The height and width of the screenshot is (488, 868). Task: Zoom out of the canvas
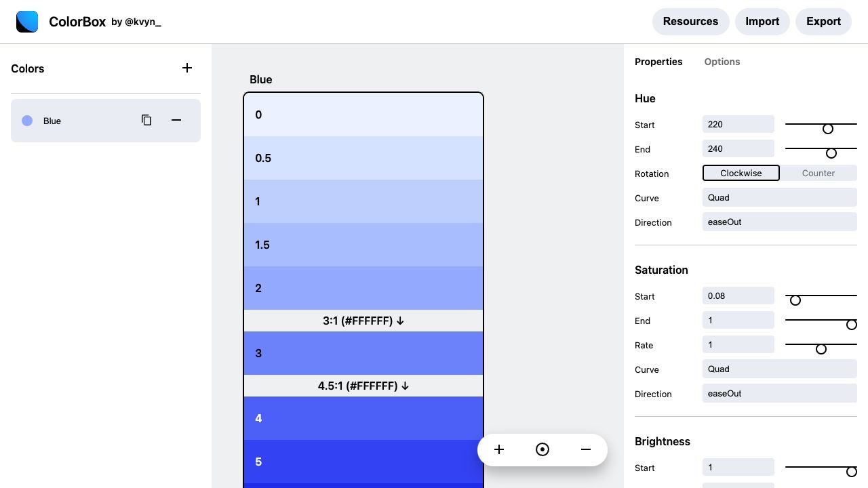[x=586, y=449]
